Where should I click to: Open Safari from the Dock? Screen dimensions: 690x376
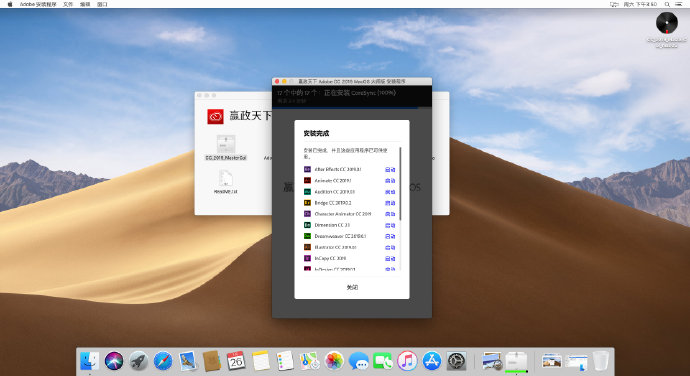163,361
